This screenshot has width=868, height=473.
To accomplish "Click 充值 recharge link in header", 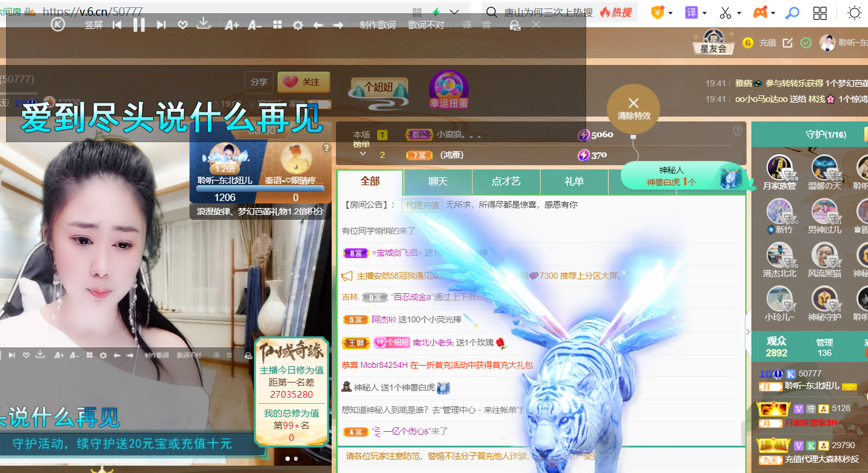I will pos(768,43).
